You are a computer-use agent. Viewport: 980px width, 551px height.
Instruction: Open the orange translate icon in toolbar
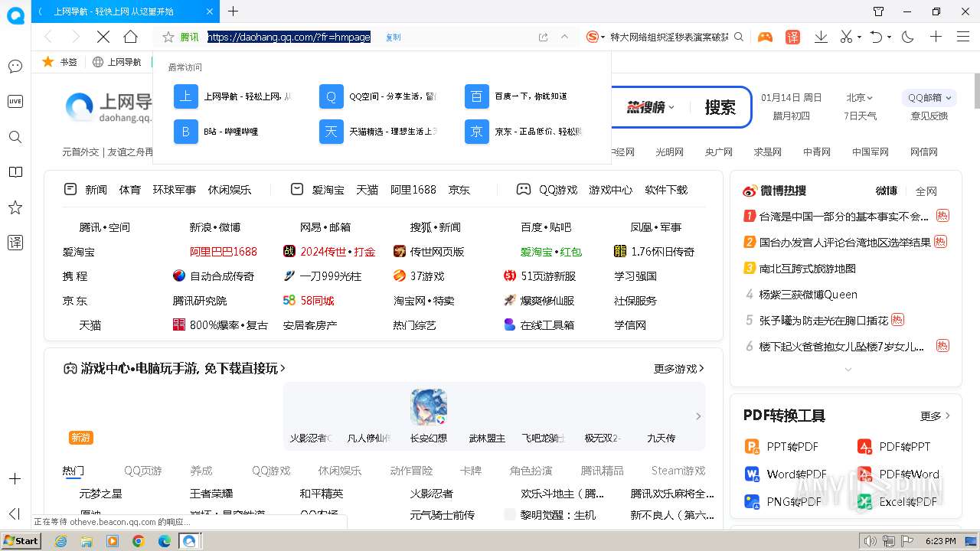(793, 37)
